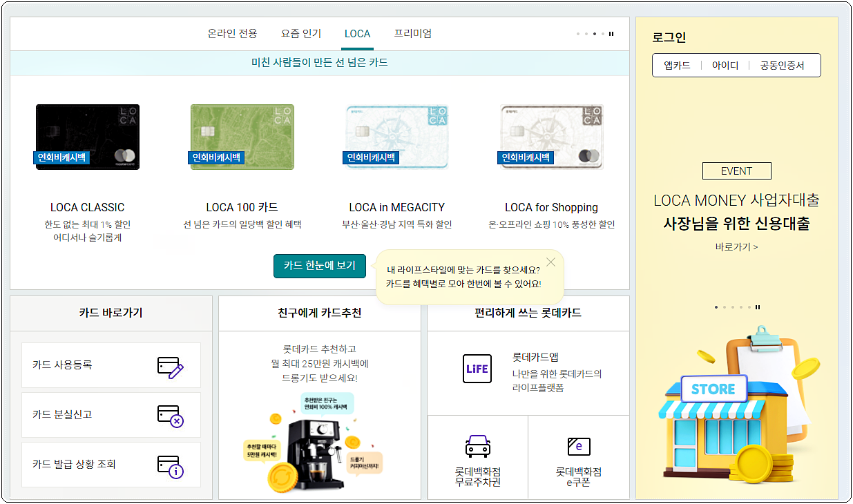853x504 pixels.
Task: Click the 롯데백화점 무료주차권 label
Action: (478, 477)
